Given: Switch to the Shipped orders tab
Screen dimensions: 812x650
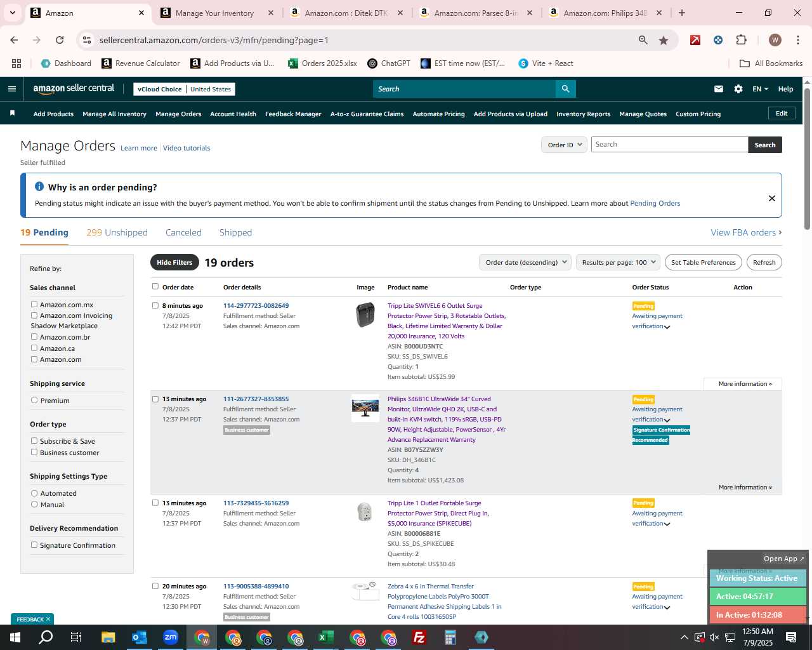Looking at the screenshot, I should coord(235,232).
